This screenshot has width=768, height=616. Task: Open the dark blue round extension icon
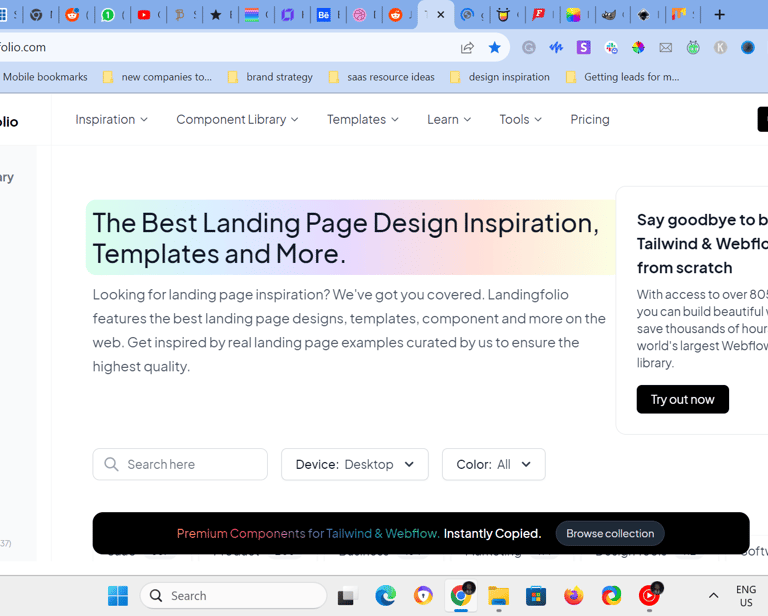pyautogui.click(x=747, y=47)
